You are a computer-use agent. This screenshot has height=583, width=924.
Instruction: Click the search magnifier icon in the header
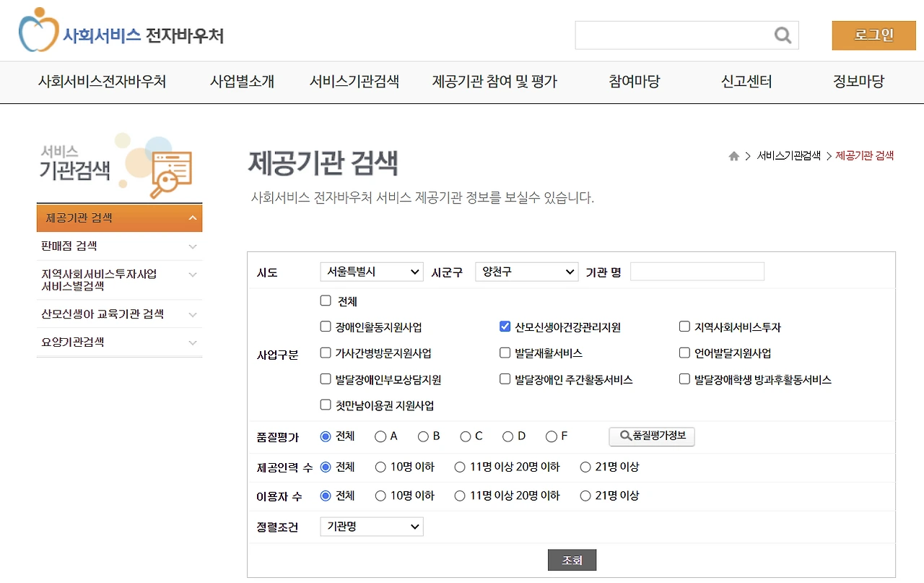[783, 35]
